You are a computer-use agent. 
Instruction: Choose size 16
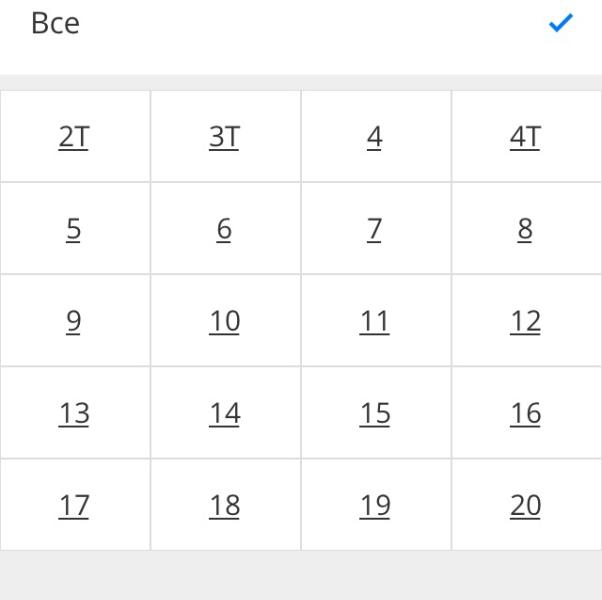pos(525,414)
